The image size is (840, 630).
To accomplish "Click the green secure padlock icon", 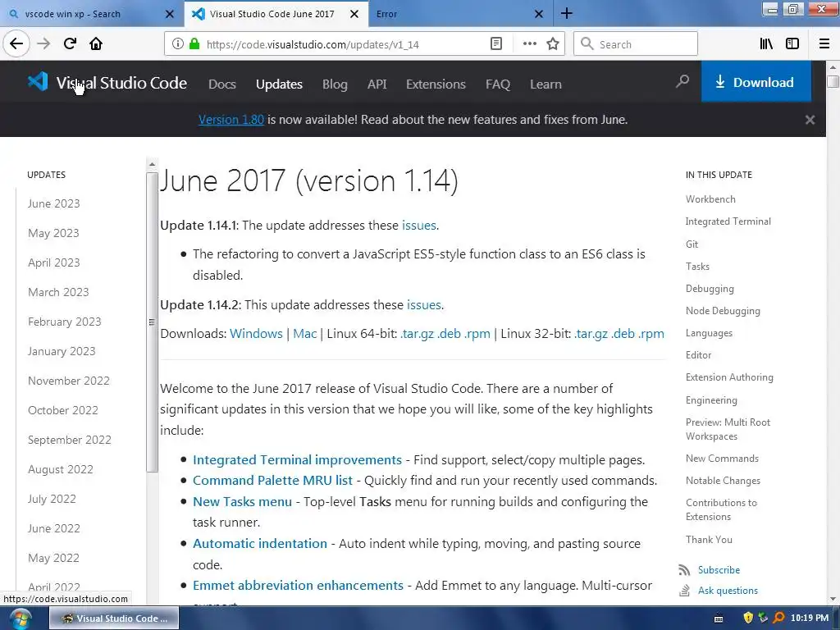I will coord(194,44).
